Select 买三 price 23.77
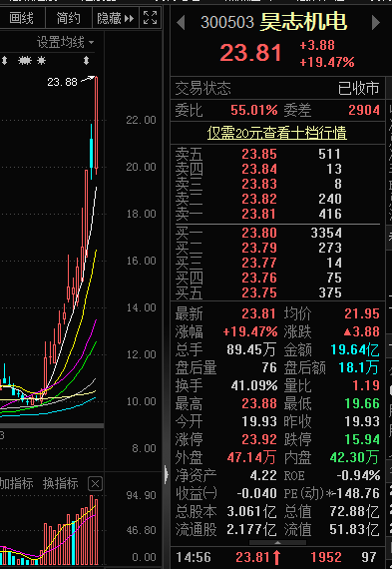 coord(259,263)
